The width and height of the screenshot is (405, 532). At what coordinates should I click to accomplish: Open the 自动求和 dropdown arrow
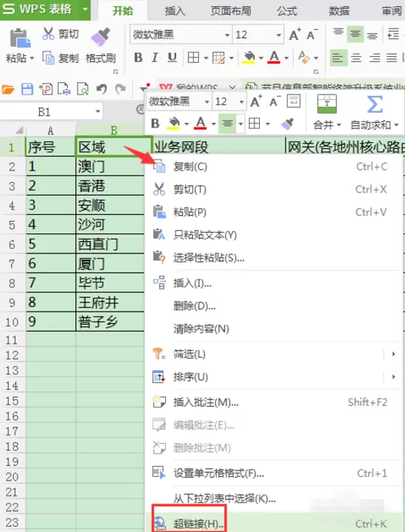click(397, 125)
